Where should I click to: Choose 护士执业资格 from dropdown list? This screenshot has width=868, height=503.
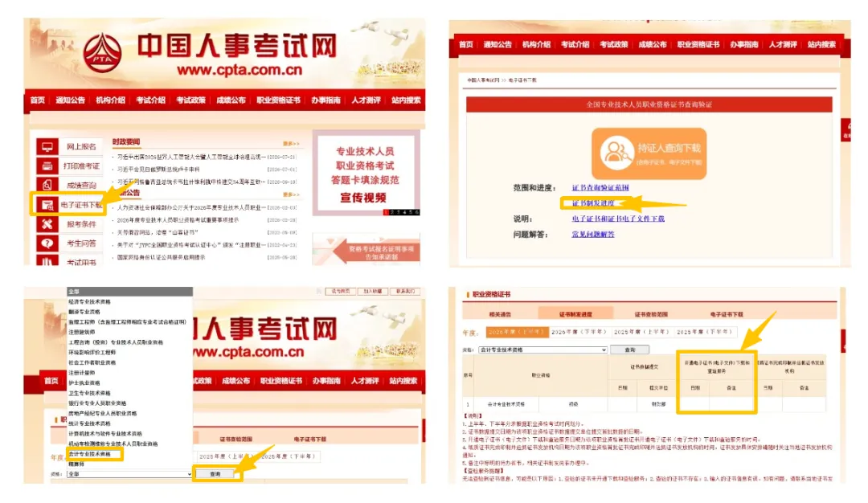point(129,383)
